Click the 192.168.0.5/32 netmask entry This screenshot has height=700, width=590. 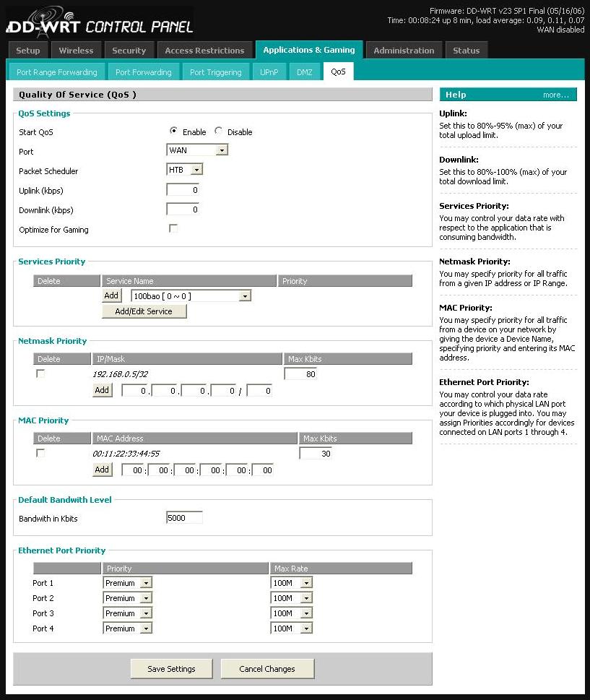coord(120,374)
